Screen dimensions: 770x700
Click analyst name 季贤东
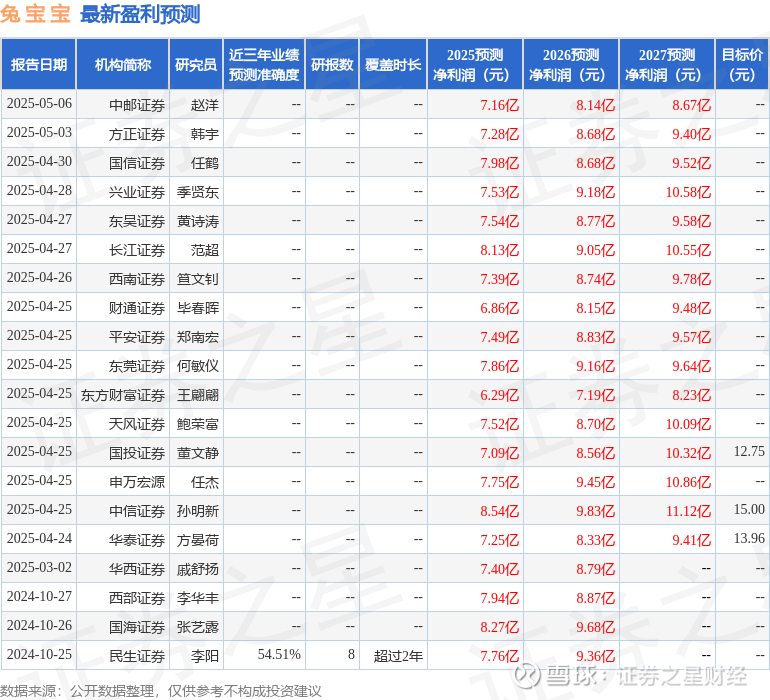coord(198,192)
